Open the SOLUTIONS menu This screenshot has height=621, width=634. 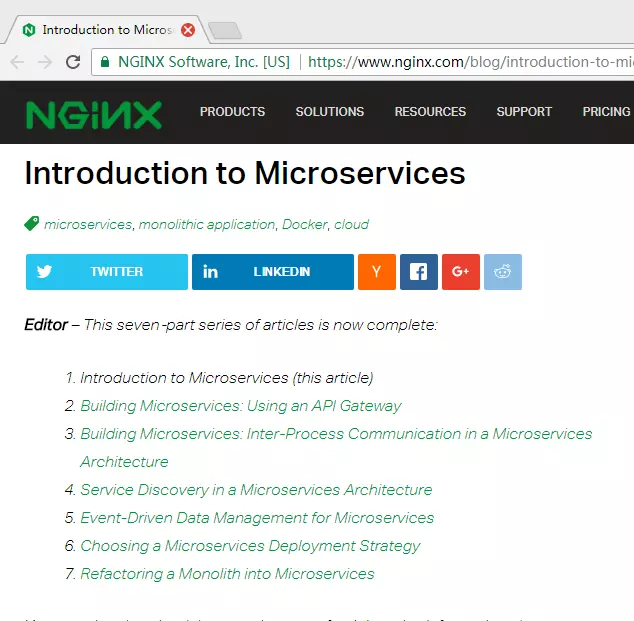click(x=330, y=112)
